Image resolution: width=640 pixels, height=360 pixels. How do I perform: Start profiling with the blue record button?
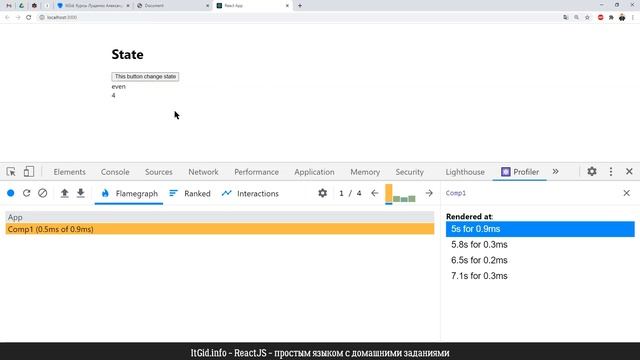pyautogui.click(x=11, y=193)
